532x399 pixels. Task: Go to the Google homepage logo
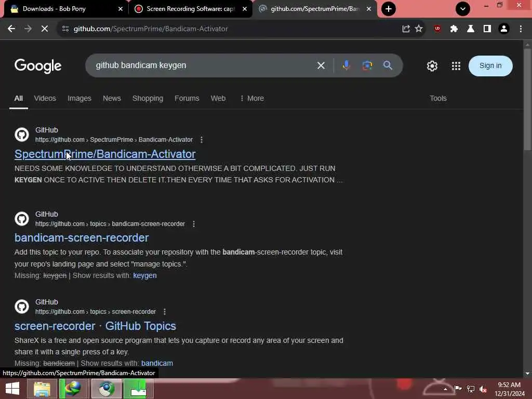click(38, 66)
